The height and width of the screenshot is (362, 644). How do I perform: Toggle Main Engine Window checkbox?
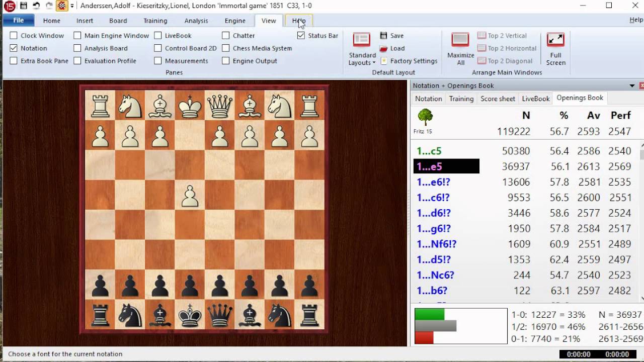coord(77,36)
